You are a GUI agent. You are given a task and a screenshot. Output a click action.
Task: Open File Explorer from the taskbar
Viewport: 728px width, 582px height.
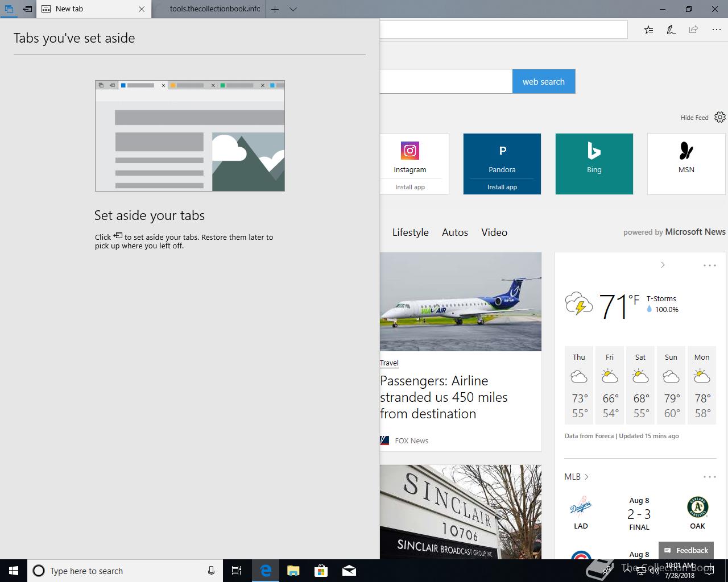(293, 571)
